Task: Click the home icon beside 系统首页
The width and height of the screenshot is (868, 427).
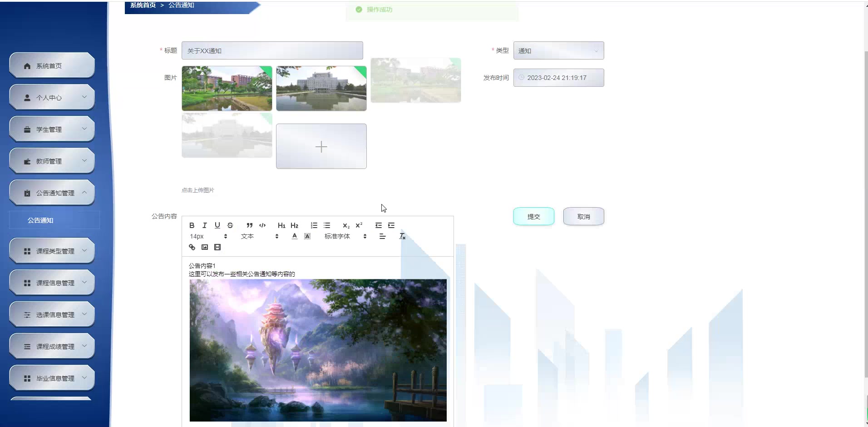Action: [x=27, y=66]
